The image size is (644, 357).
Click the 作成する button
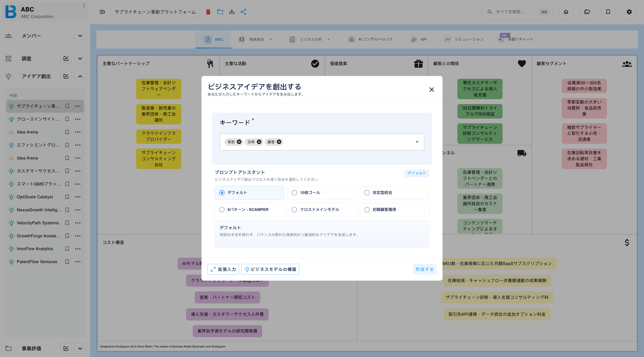[x=424, y=269]
